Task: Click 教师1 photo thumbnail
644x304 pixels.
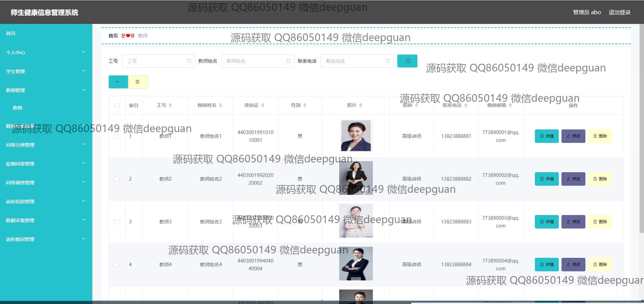Action: click(x=356, y=136)
